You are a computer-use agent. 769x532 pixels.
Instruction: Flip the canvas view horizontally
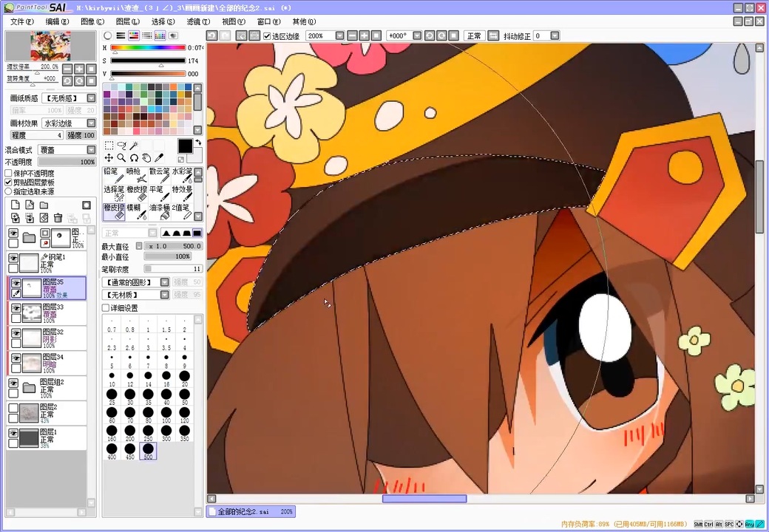click(493, 35)
